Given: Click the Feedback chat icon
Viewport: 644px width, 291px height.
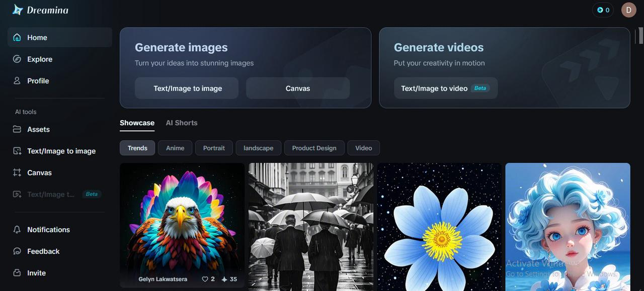Looking at the screenshot, I should tap(17, 251).
